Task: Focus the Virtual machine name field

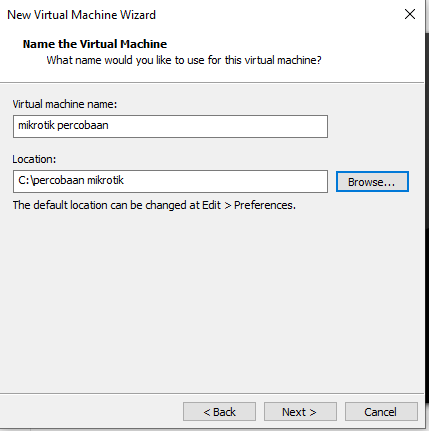Action: [170, 126]
